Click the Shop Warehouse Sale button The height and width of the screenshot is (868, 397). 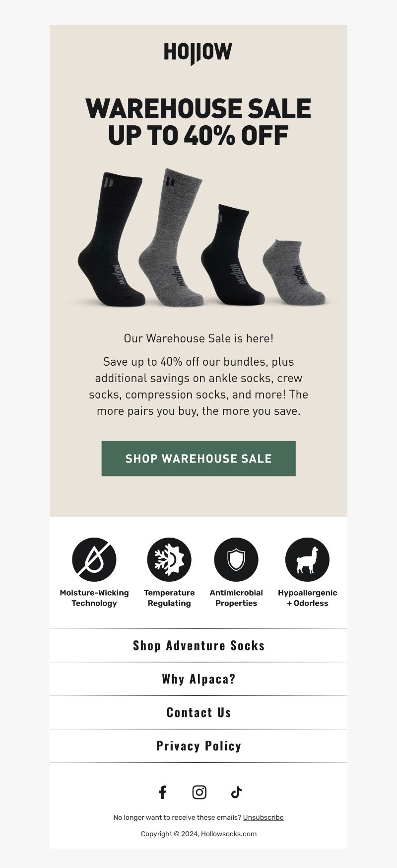click(x=198, y=459)
